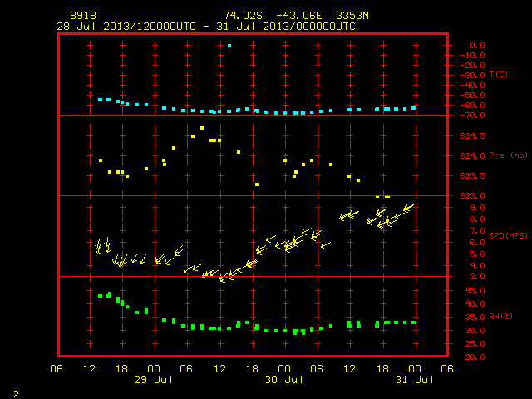The height and width of the screenshot is (399, 532).
Task: Click the Pre (mb) axis label
Action: pos(508,155)
